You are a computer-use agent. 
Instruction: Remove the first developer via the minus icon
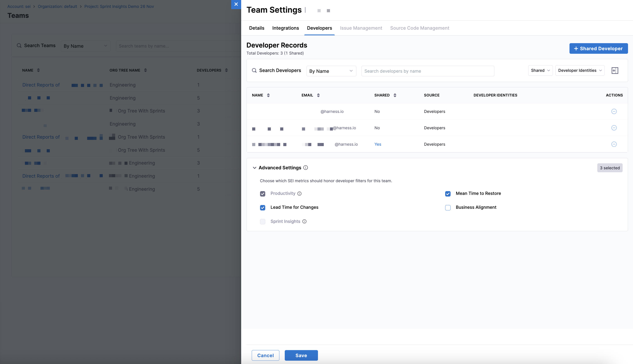point(614,111)
